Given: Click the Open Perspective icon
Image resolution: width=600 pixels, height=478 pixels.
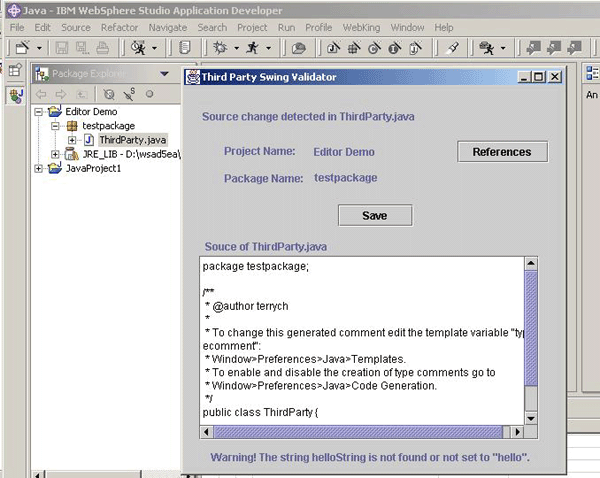Looking at the screenshot, I should [x=15, y=70].
